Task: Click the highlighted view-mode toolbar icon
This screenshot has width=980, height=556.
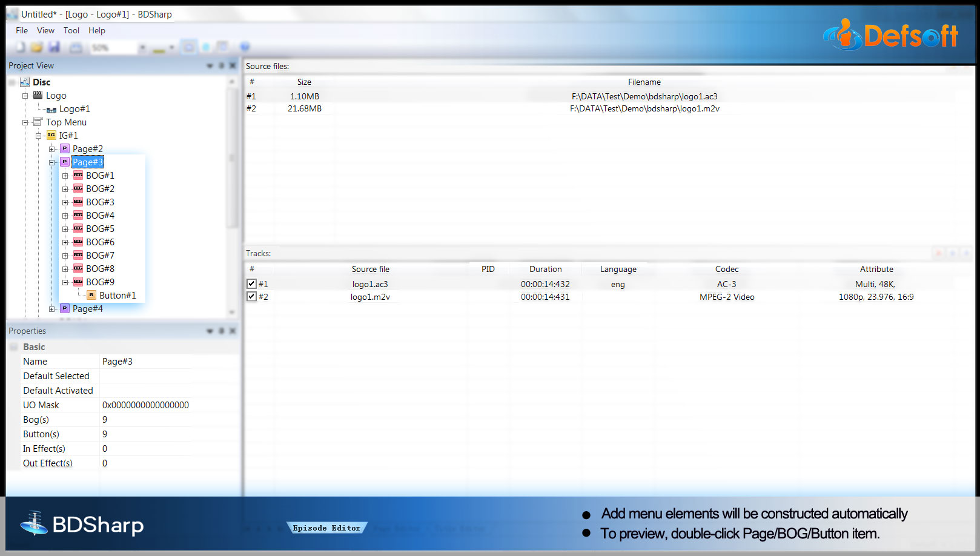Action: pyautogui.click(x=189, y=47)
